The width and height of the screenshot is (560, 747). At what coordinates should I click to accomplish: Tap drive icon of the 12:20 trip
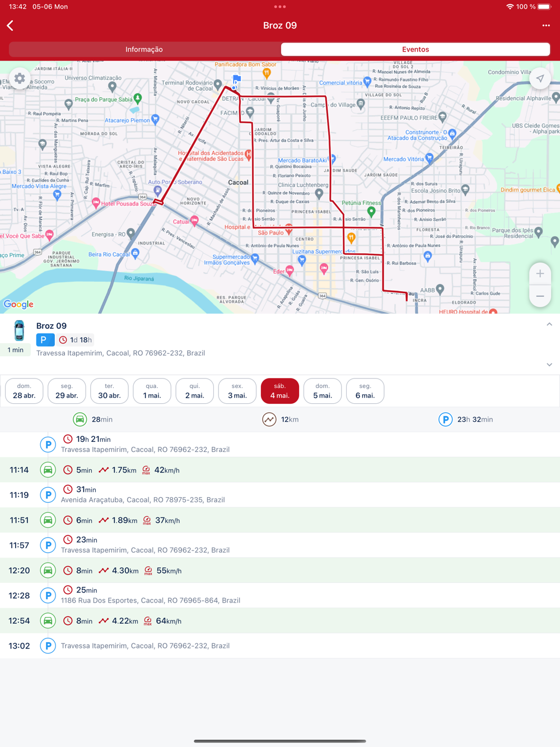[48, 571]
